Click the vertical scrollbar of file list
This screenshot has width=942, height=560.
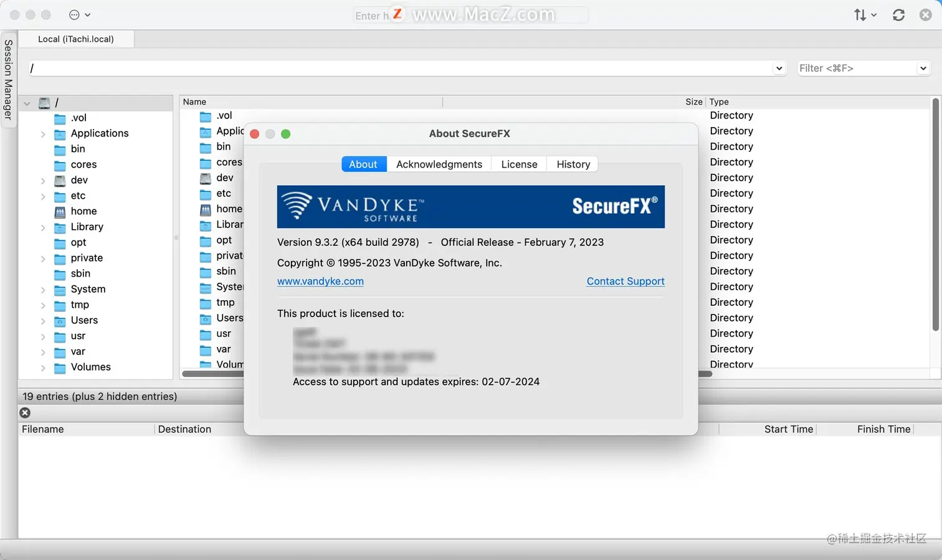pyautogui.click(x=936, y=215)
